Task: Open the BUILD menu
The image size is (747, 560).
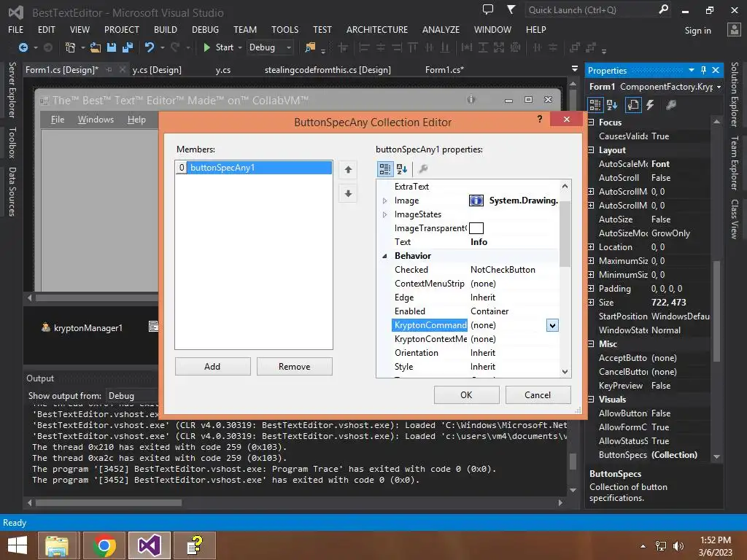Action: pyautogui.click(x=166, y=29)
